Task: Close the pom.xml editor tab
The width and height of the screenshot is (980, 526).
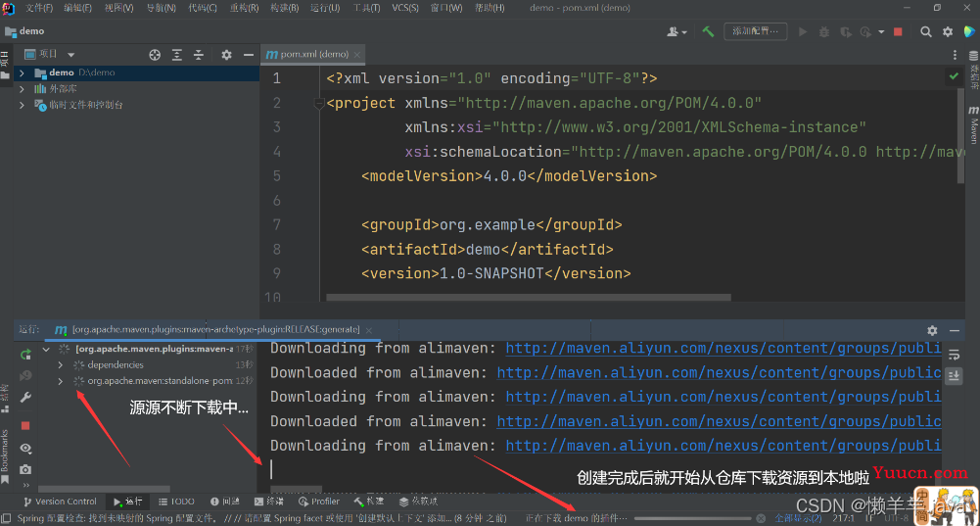Action: pyautogui.click(x=357, y=55)
